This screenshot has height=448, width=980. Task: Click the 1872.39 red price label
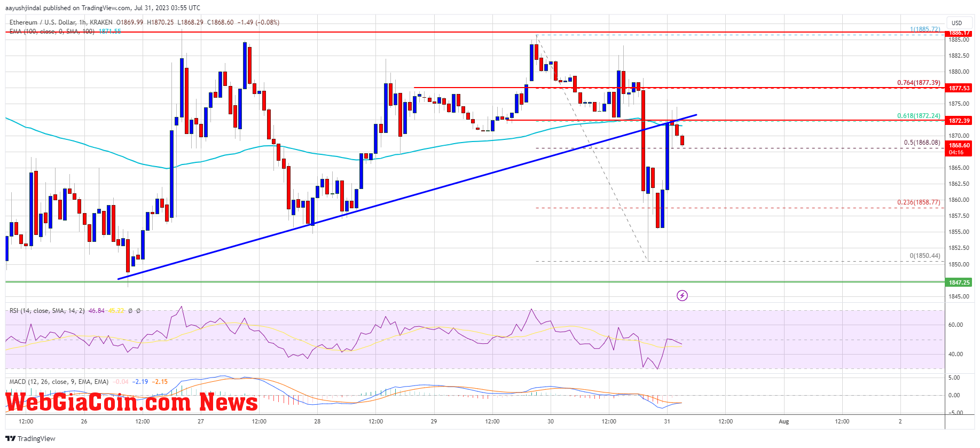click(959, 121)
